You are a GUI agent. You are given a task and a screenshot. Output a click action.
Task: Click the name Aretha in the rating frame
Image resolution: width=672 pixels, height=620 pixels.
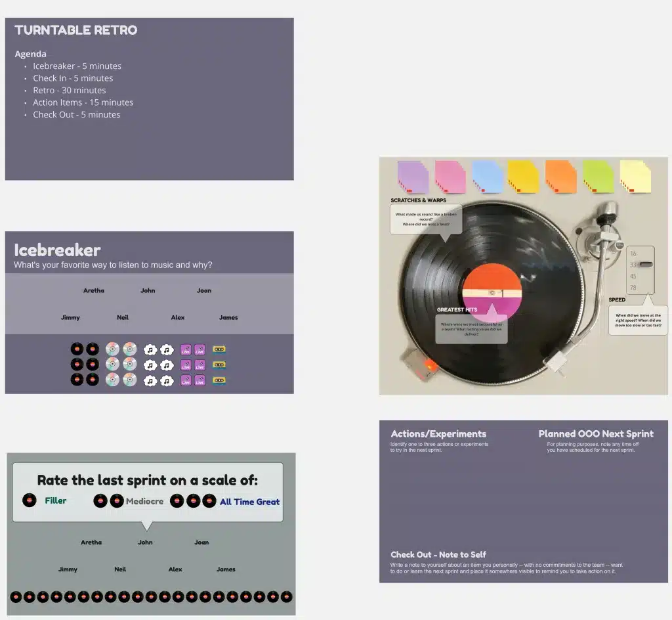pyautogui.click(x=91, y=542)
